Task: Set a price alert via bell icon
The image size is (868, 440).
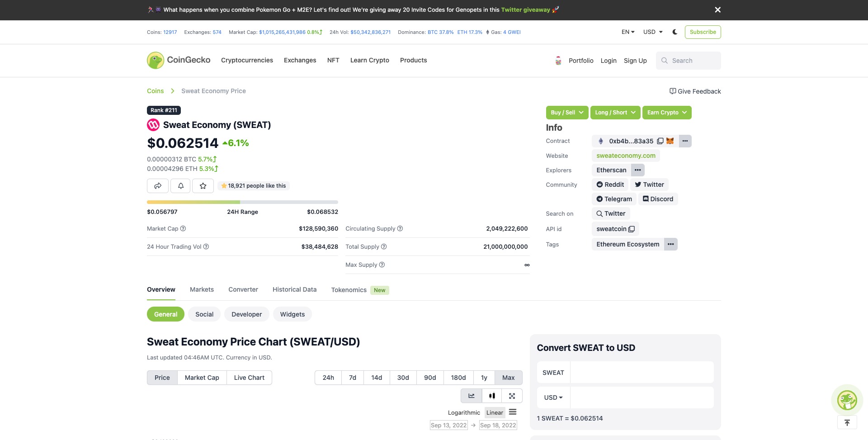Action: pyautogui.click(x=180, y=185)
